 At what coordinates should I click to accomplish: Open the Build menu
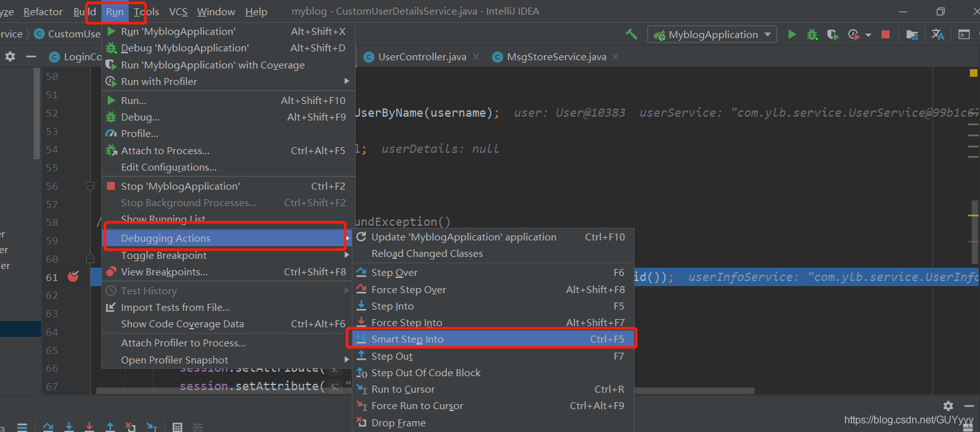pos(85,11)
